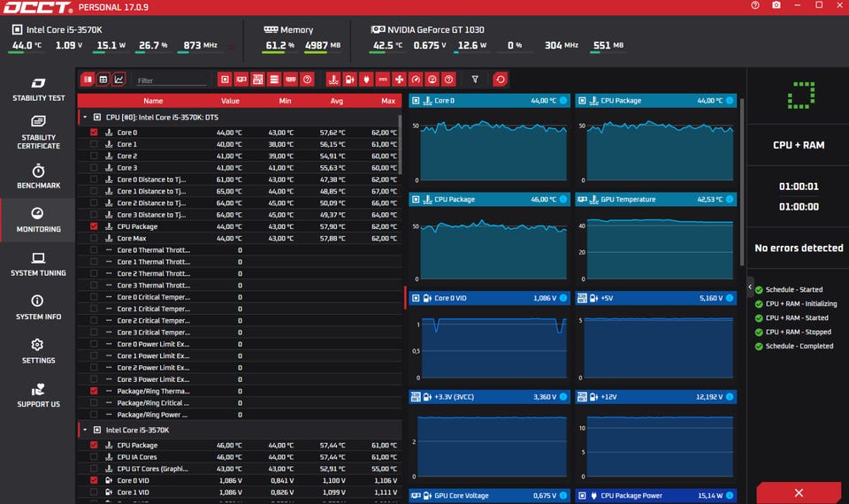
Task: Click the graphs panel vertical scrollbar
Action: 742,181
